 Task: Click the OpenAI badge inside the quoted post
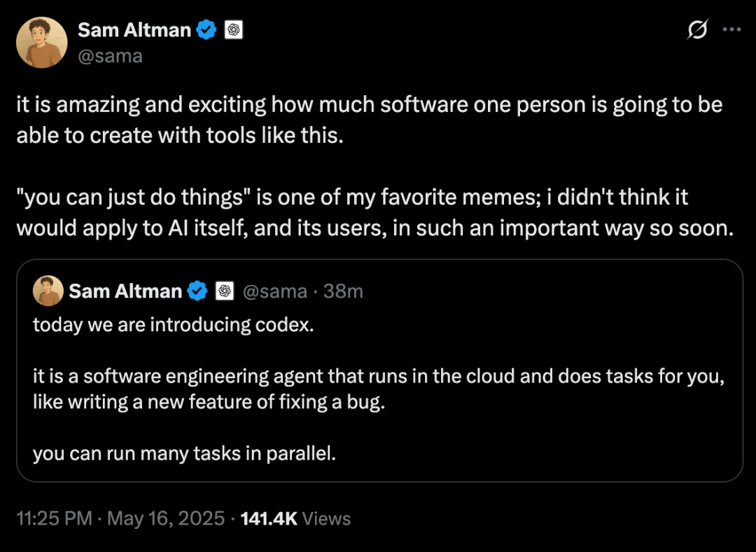pyautogui.click(x=225, y=291)
